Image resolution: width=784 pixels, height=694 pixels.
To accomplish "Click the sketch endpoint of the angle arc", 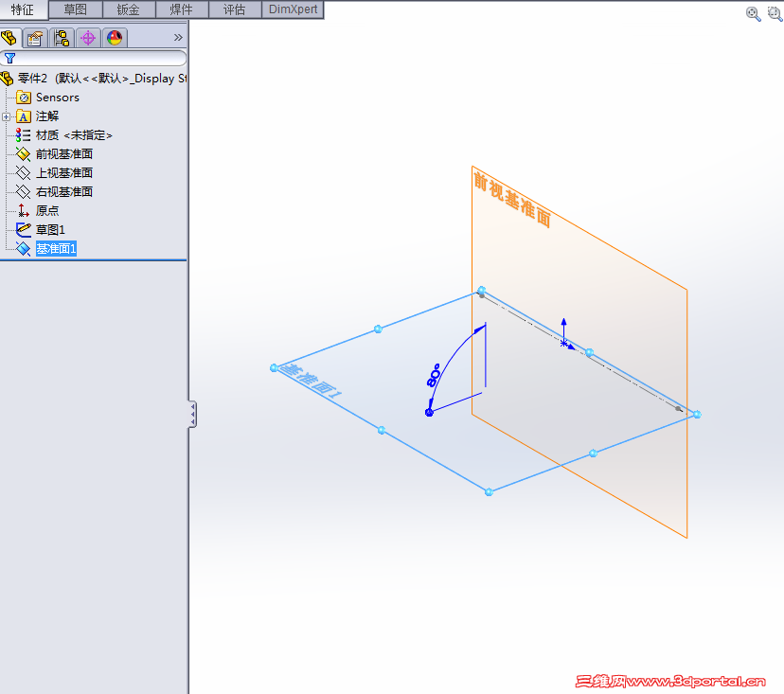I will (x=429, y=413).
